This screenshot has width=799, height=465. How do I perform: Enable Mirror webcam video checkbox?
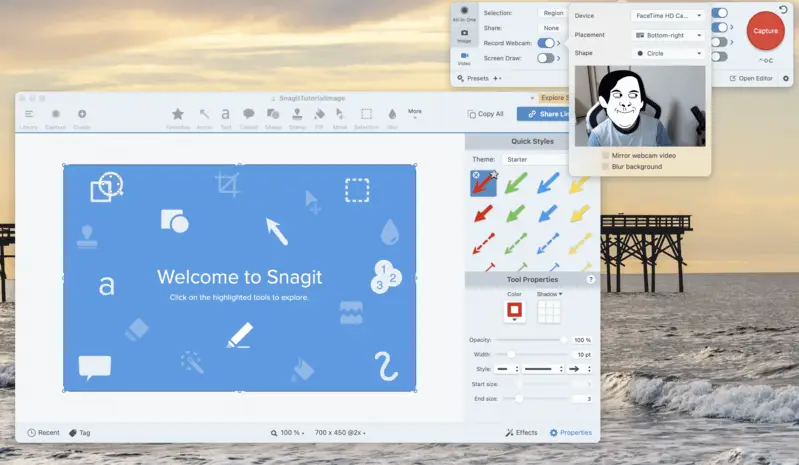(x=605, y=155)
